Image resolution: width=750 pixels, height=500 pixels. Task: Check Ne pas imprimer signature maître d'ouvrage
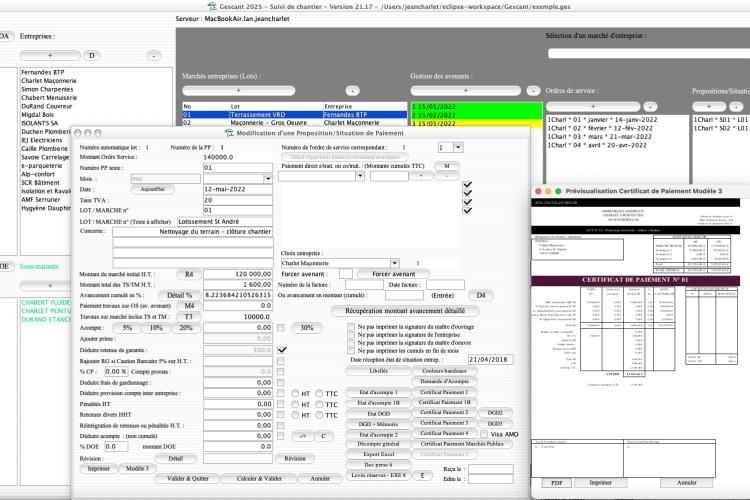pos(351,327)
